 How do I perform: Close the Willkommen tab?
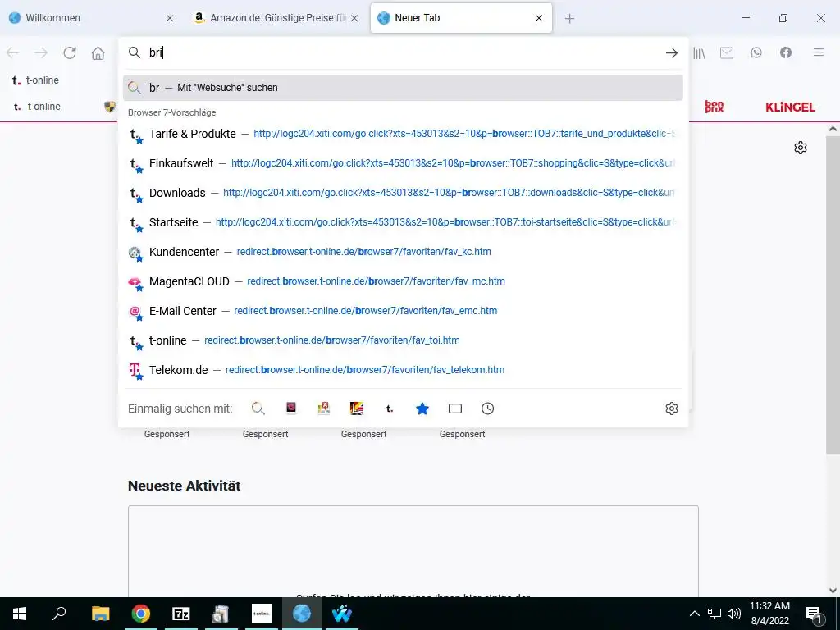point(169,18)
